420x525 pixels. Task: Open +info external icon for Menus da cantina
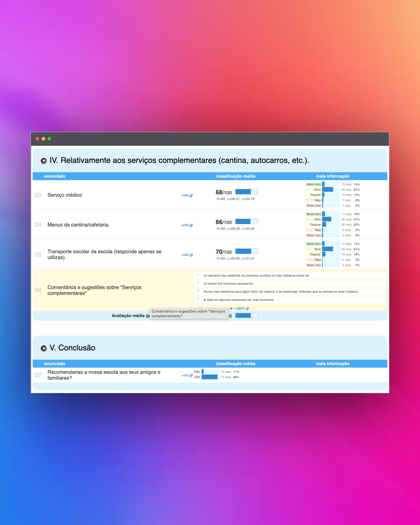(x=191, y=225)
